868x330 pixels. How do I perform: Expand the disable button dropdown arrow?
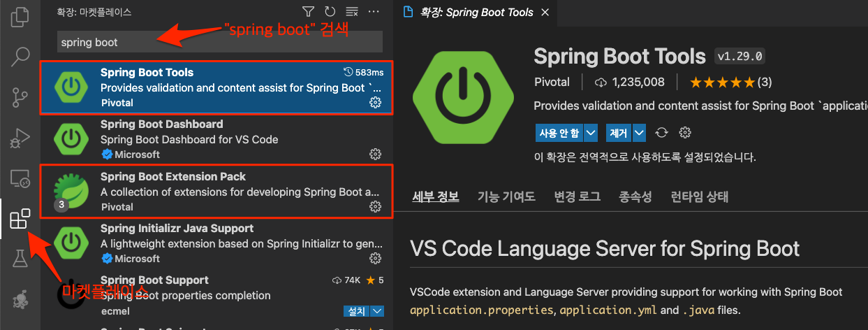pyautogui.click(x=591, y=133)
